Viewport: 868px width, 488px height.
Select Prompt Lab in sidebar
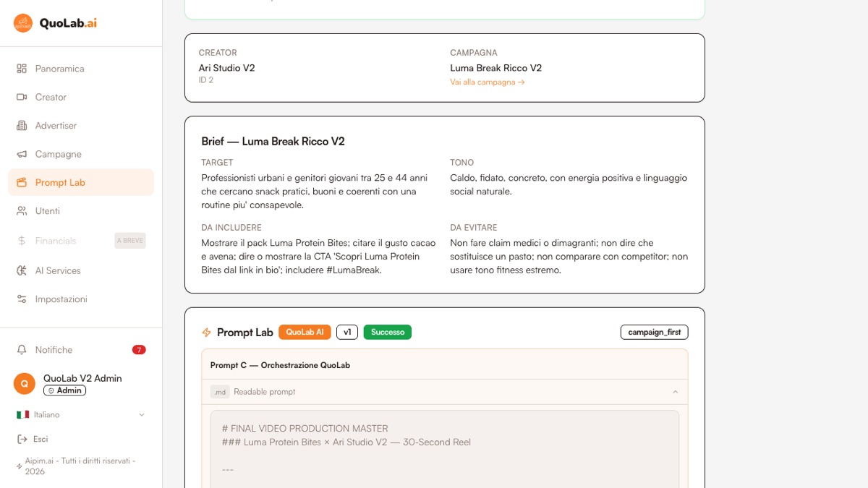(x=81, y=183)
